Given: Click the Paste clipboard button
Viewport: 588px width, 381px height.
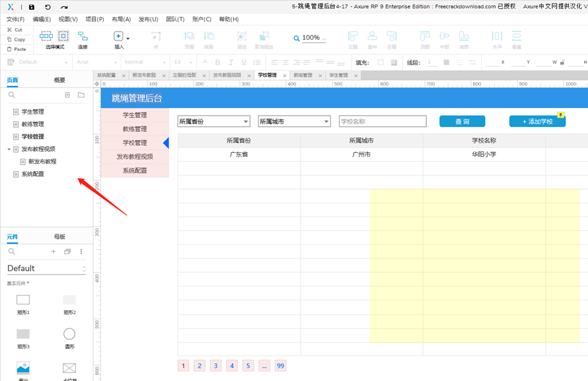Looking at the screenshot, I should pyautogui.click(x=17, y=49).
